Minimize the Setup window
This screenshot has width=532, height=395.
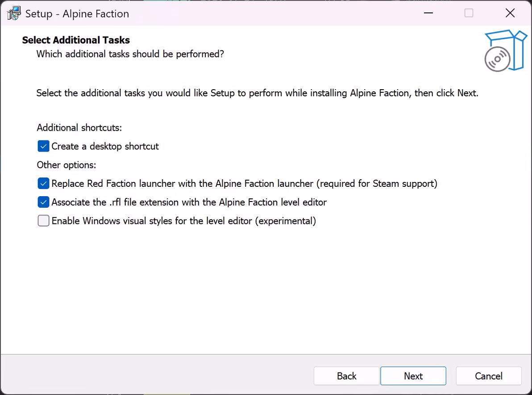point(428,13)
